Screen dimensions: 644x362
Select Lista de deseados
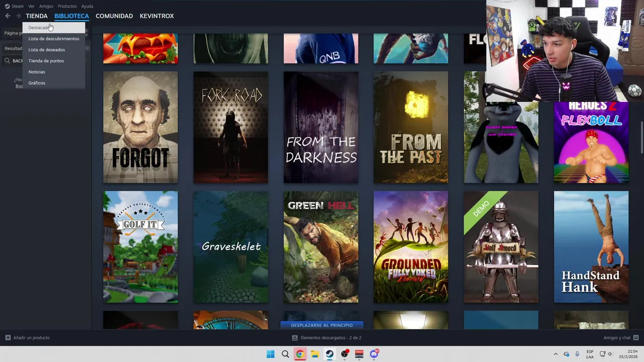(54, 50)
